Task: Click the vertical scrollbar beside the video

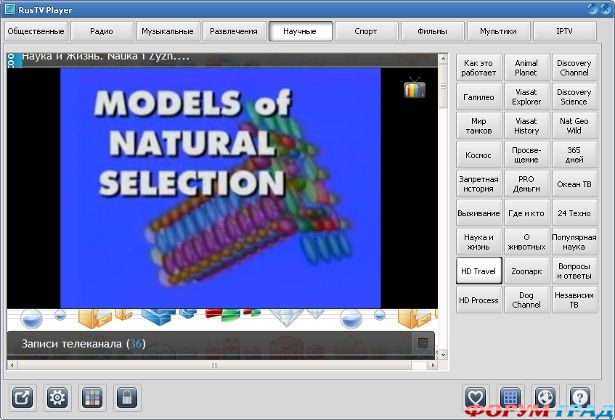Action: [x=444, y=180]
